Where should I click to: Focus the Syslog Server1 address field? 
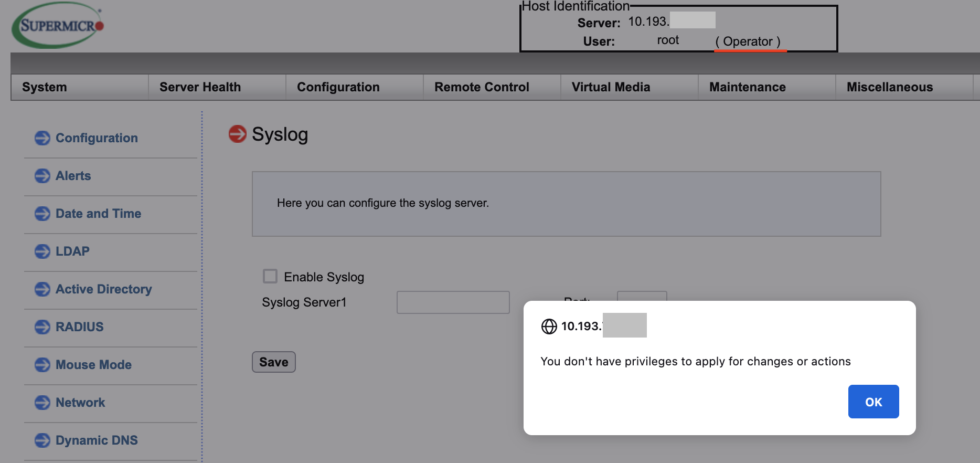[453, 302]
